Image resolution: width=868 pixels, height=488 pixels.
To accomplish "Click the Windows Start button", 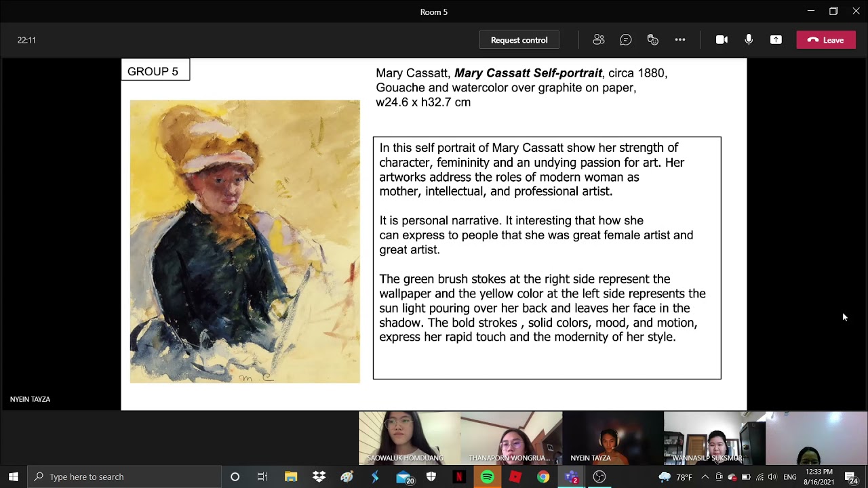I will coord(14,476).
